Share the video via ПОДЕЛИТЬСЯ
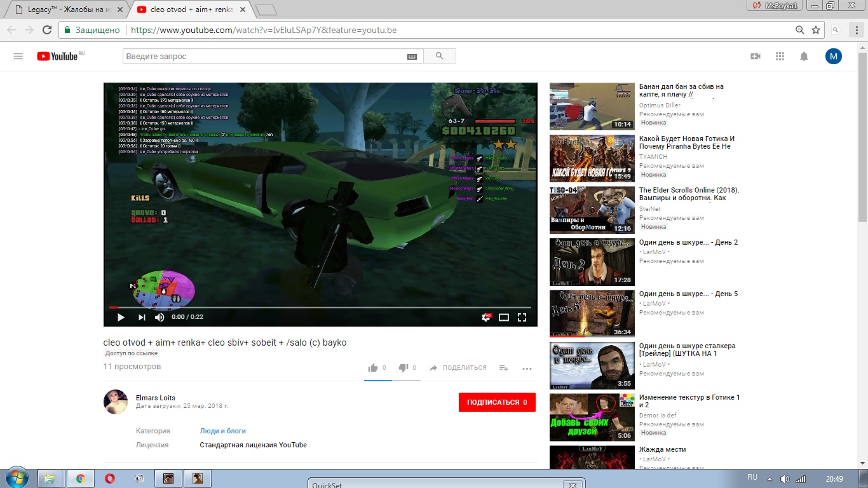The image size is (868, 488). pyautogui.click(x=458, y=368)
